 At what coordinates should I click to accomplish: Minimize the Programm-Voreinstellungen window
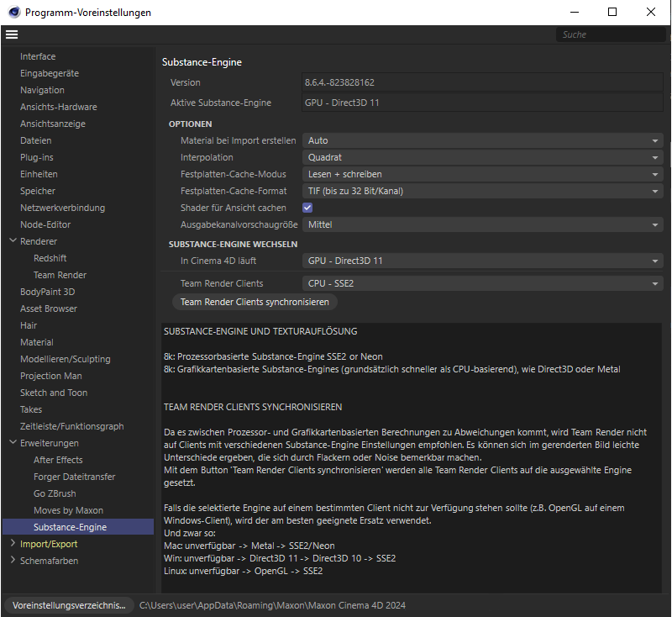575,12
